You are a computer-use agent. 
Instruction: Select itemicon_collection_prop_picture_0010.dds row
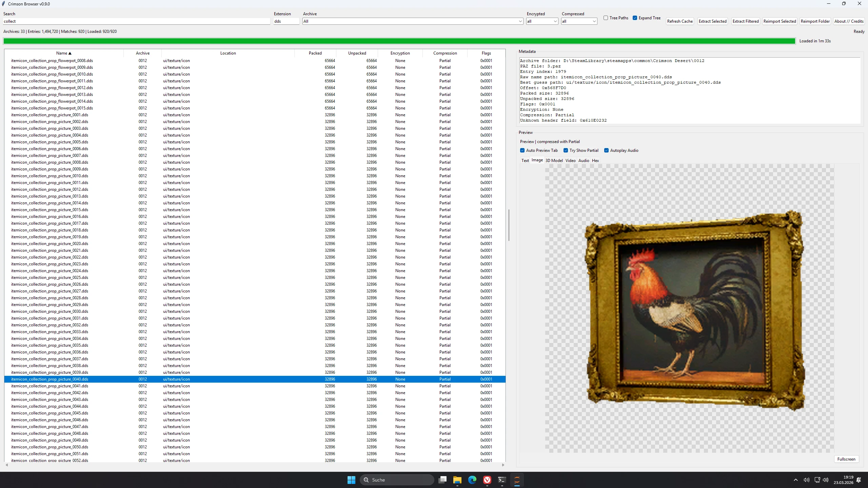point(255,176)
